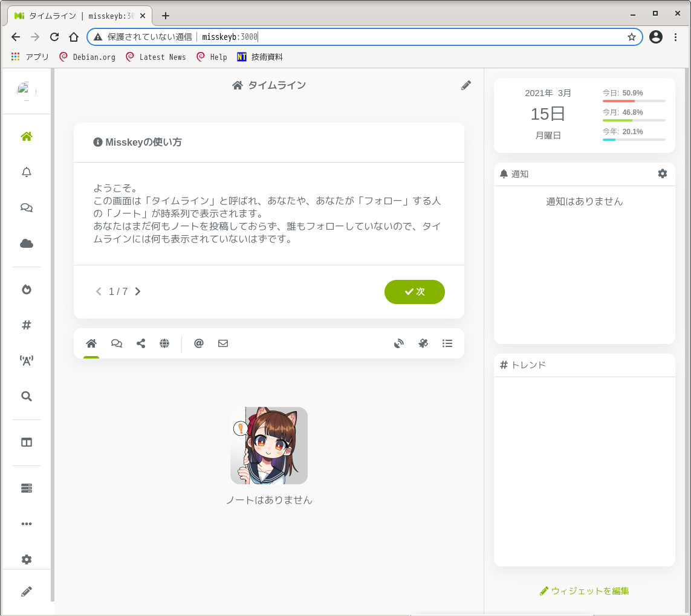The width and height of the screenshot is (691, 616).
Task: Bookmark page with star icon
Action: coord(632,37)
